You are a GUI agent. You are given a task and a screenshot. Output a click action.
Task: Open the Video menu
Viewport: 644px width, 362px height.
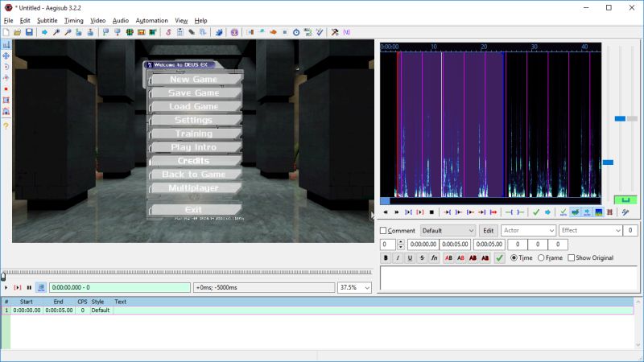coord(97,21)
